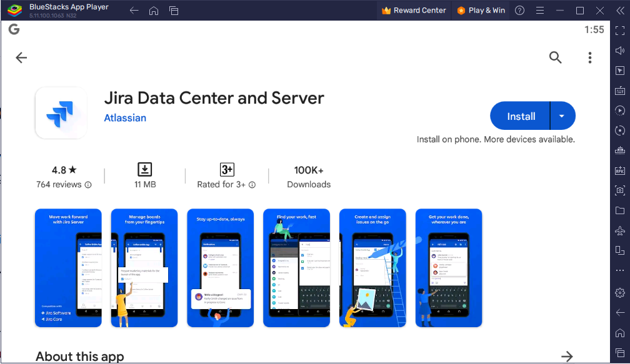Screen dimensions: 630x364
Task: Open the Install APK sidebar icon
Action: click(x=620, y=170)
